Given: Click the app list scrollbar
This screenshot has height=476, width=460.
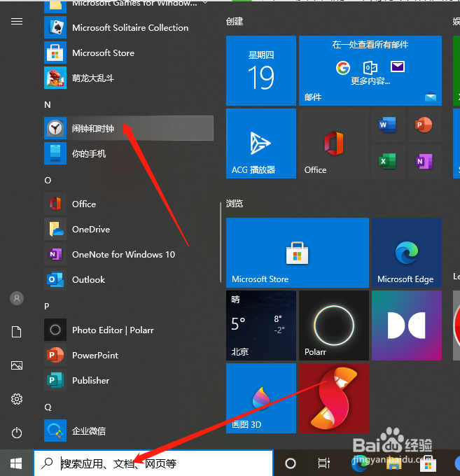Looking at the screenshot, I should [x=221, y=242].
